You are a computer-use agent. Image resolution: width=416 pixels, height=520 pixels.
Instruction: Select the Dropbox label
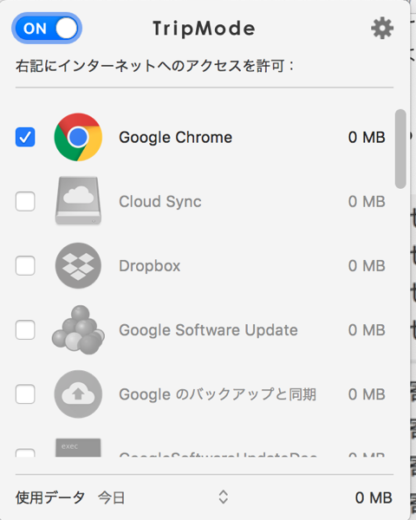(150, 266)
